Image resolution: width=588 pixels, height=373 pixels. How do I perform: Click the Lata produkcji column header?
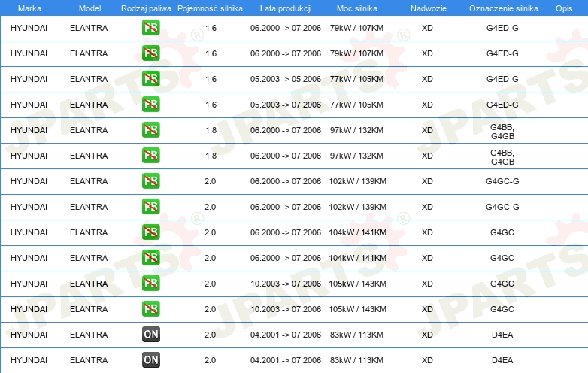click(x=285, y=8)
